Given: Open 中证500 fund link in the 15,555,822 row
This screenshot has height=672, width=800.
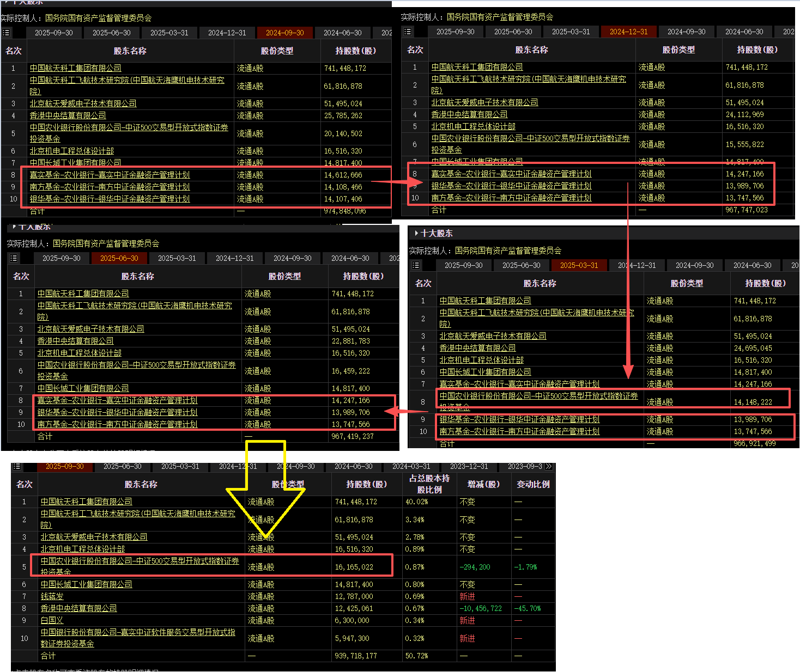Looking at the screenshot, I should point(530,144).
